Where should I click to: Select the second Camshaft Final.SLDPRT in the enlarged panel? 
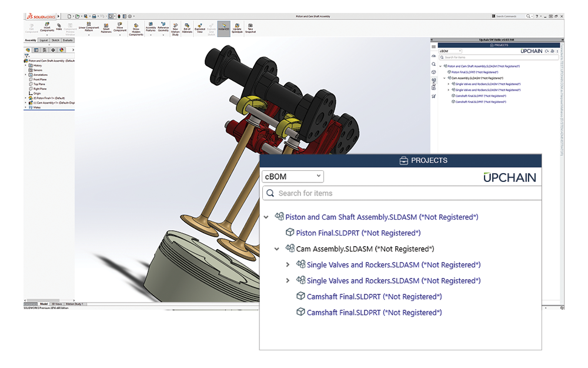pyautogui.click(x=374, y=313)
